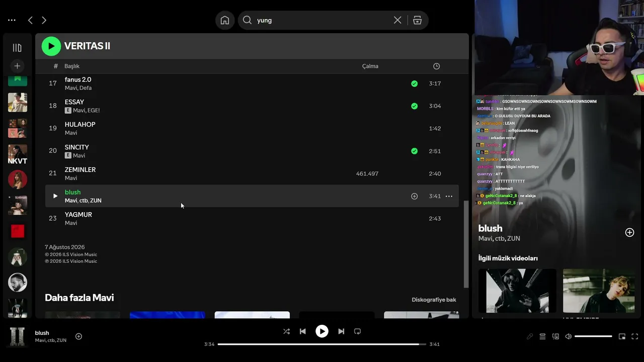Open the three-dot app menu
The width and height of the screenshot is (644, 362).
[x=12, y=20]
